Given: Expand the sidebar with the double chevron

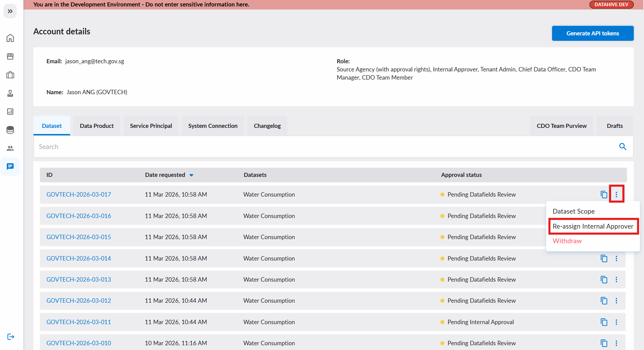Looking at the screenshot, I should coord(10,11).
